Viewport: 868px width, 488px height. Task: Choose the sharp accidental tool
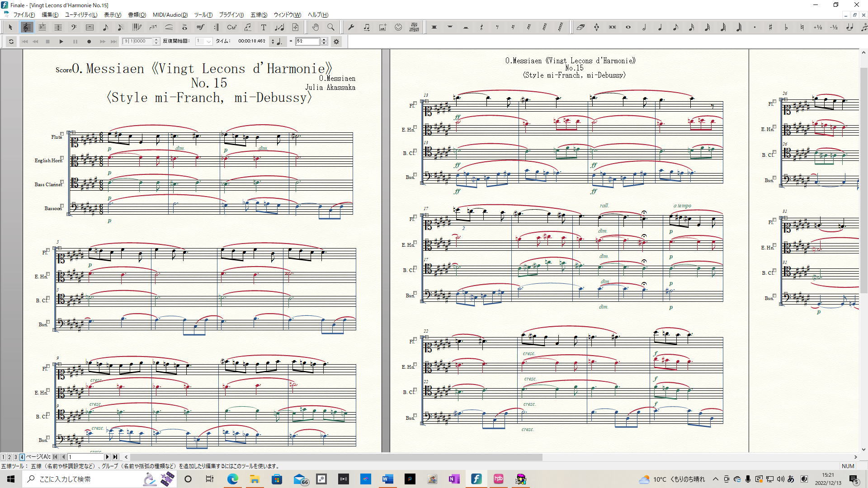[770, 27]
